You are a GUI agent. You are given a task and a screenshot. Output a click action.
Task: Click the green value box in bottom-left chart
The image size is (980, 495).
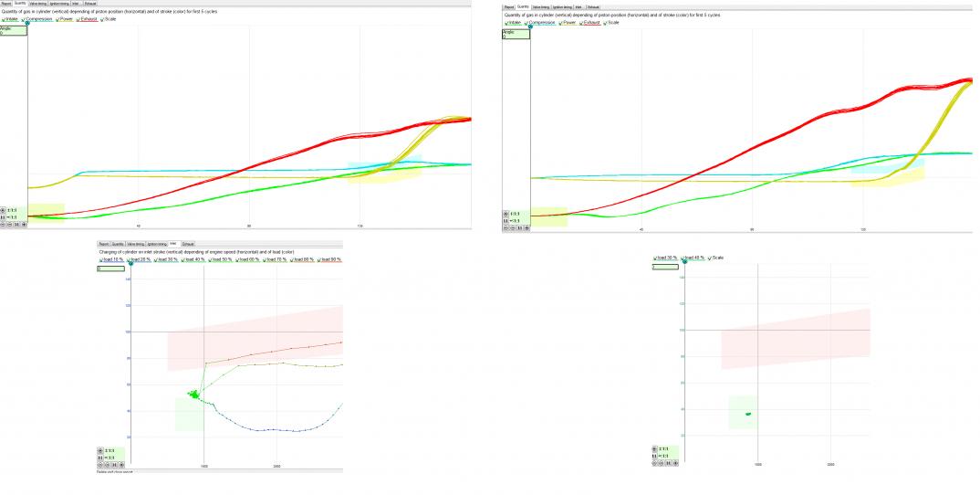pyautogui.click(x=111, y=269)
